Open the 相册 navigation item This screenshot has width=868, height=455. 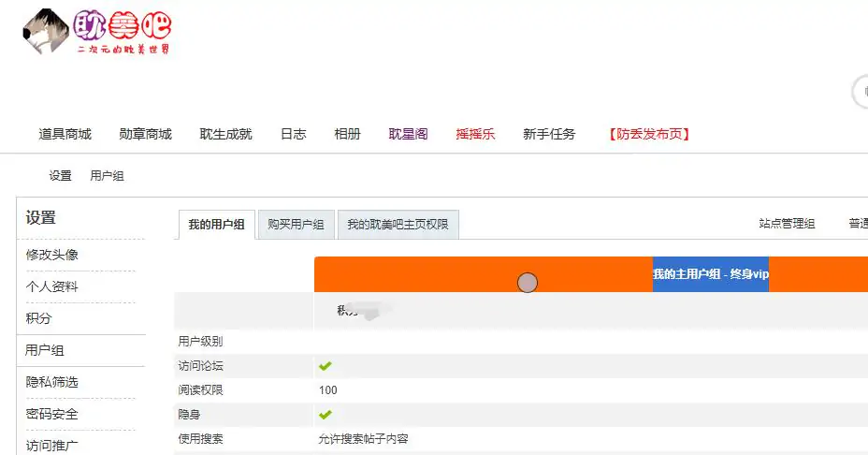[348, 134]
